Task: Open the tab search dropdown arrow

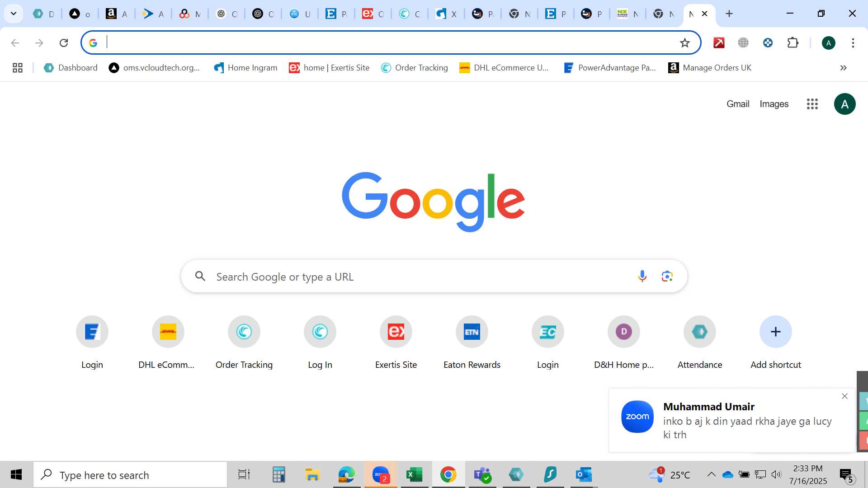Action: (x=14, y=14)
